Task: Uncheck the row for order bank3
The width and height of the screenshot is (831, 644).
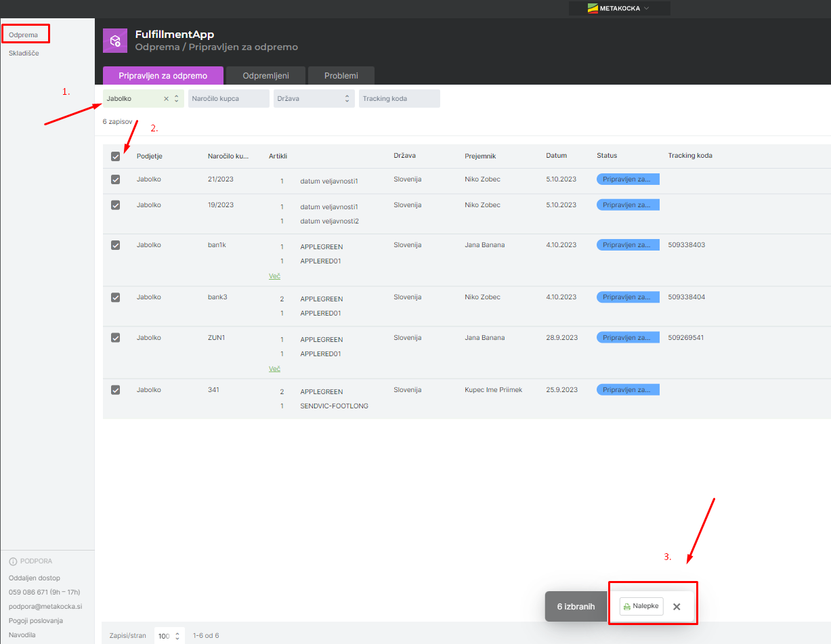Action: pos(115,297)
